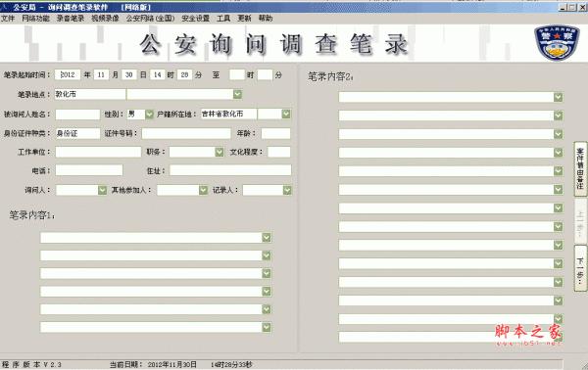
Task: Expand the 其他参加人 dropdown
Action: point(203,190)
